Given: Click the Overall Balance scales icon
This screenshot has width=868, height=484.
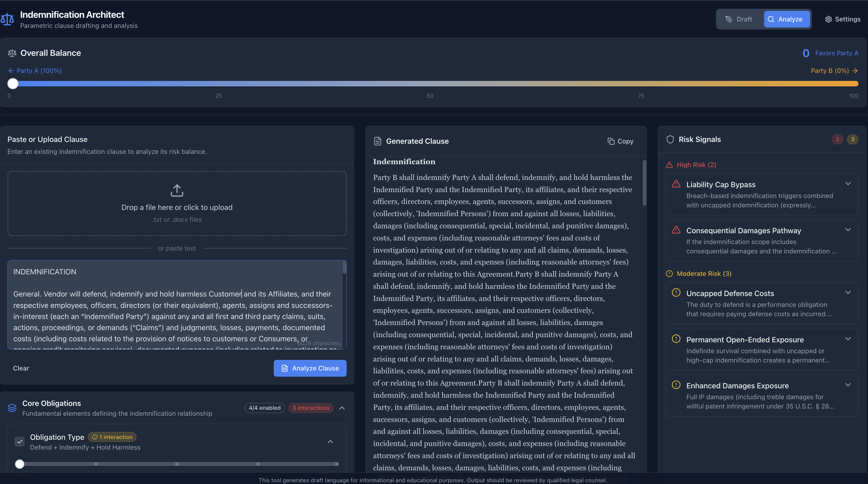Looking at the screenshot, I should 12,53.
